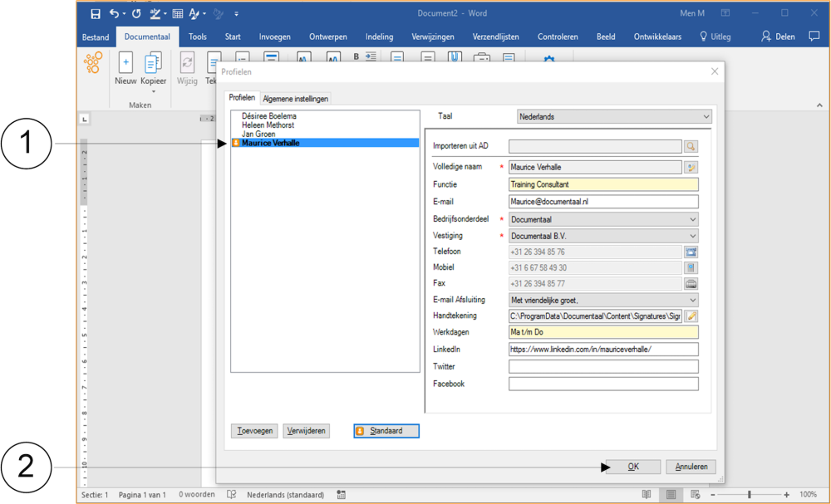
Task: Close the Profielen dialog
Action: 715,71
